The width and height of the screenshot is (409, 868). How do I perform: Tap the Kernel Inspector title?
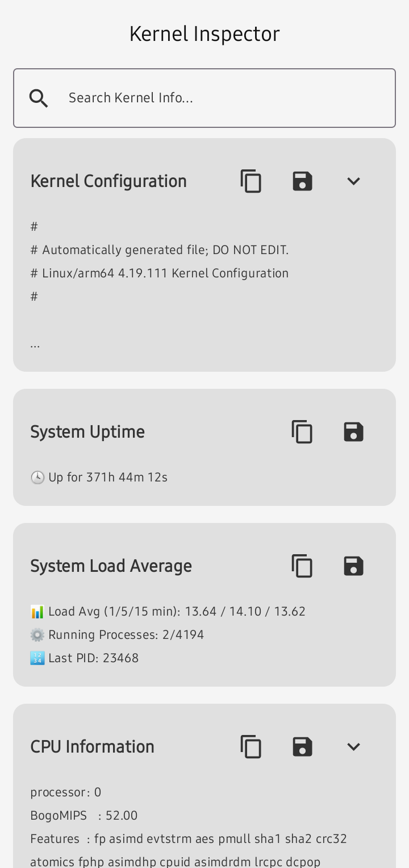(x=204, y=34)
